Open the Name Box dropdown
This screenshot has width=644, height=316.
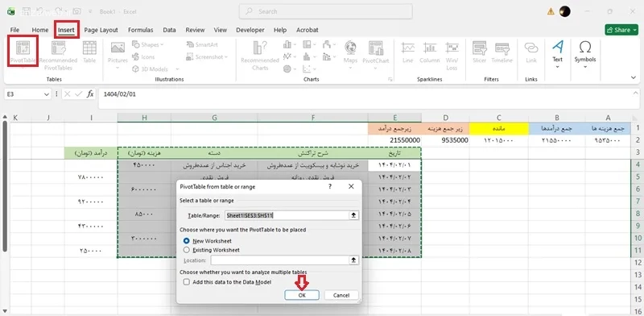(47, 94)
